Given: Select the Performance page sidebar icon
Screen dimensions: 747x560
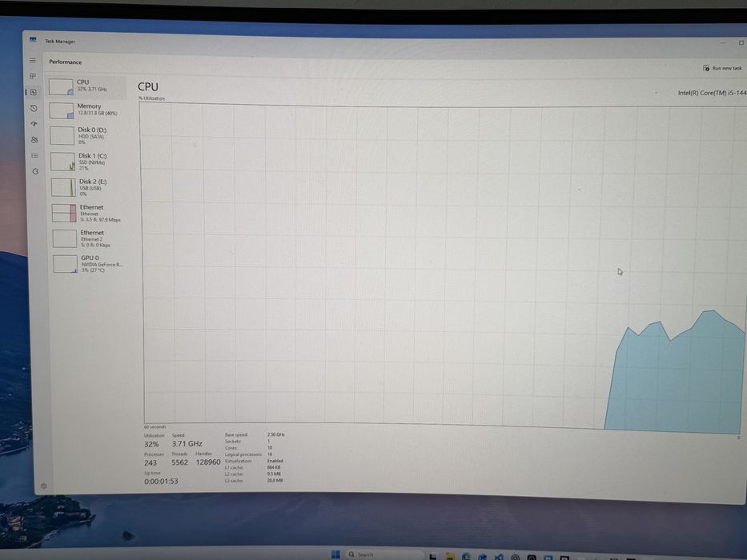Looking at the screenshot, I should [x=34, y=92].
